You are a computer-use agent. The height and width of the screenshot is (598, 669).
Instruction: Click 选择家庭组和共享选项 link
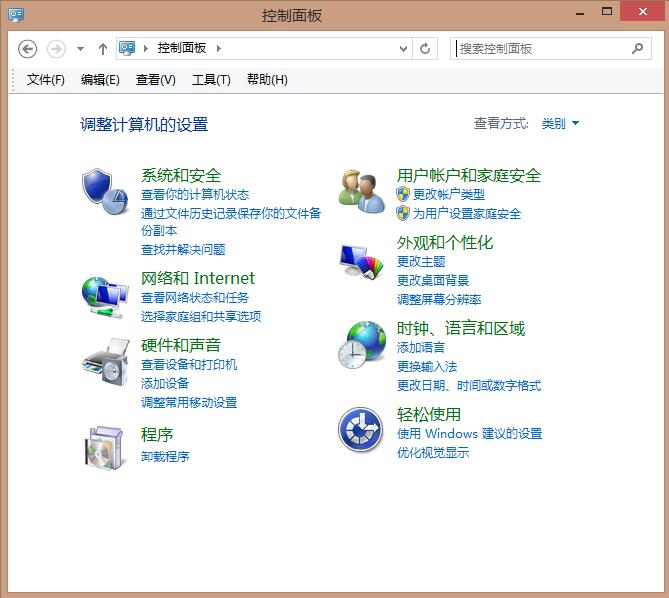(201, 316)
